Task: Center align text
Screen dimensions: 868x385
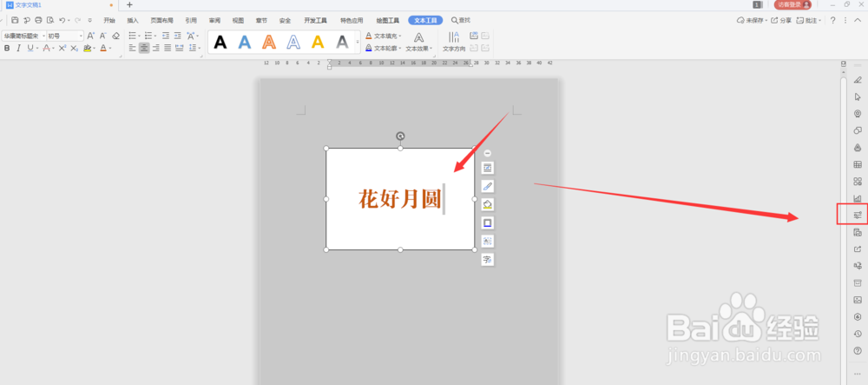Action: pyautogui.click(x=144, y=48)
